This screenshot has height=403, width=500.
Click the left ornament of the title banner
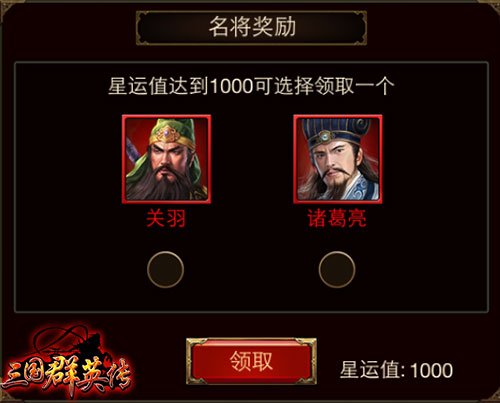(144, 28)
